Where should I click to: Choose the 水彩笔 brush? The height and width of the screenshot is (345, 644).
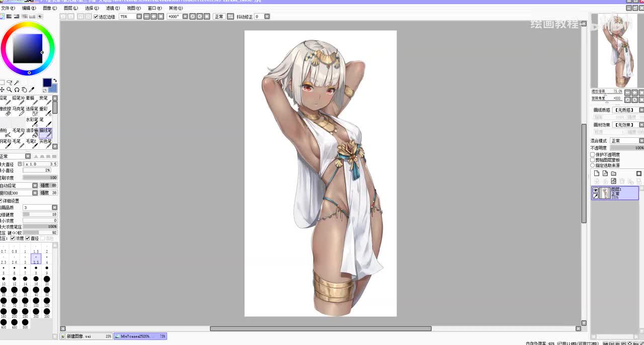(x=32, y=122)
